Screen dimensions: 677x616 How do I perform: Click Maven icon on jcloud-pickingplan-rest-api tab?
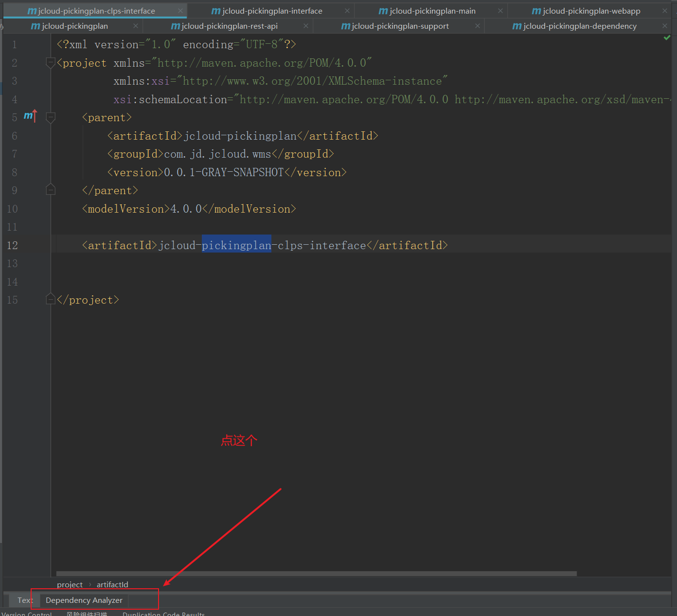176,26
